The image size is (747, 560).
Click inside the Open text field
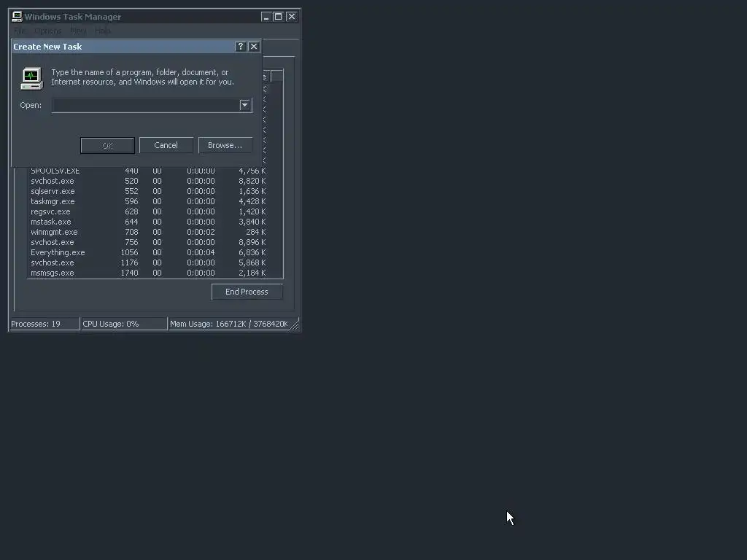tap(145, 105)
